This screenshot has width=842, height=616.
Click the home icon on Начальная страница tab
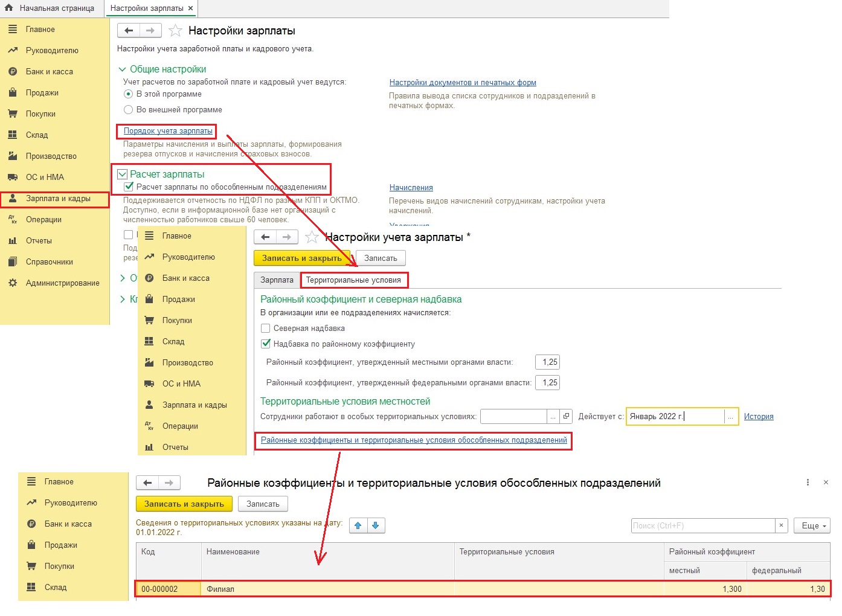(x=9, y=8)
